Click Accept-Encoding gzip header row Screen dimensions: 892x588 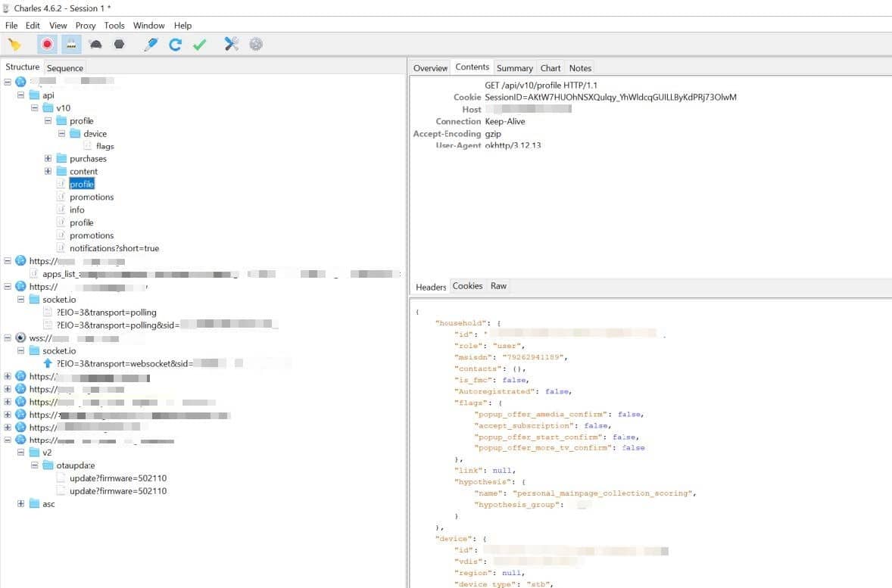point(457,134)
